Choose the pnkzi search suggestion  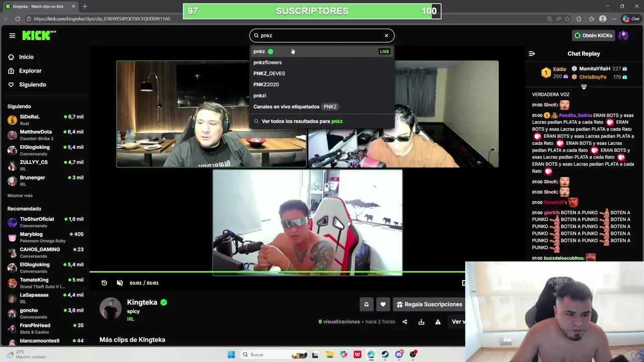pyautogui.click(x=322, y=96)
